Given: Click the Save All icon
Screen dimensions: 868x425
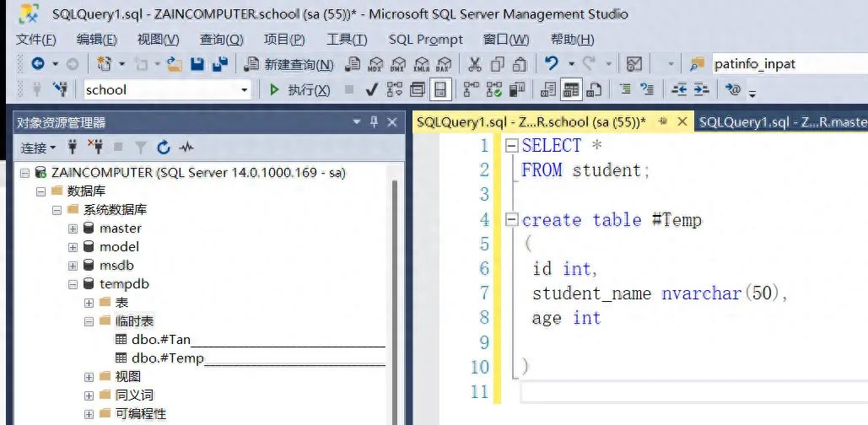Looking at the screenshot, I should tap(220, 64).
